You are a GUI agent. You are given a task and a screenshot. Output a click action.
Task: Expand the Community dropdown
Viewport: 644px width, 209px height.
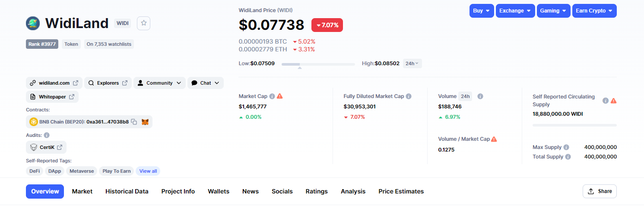159,83
